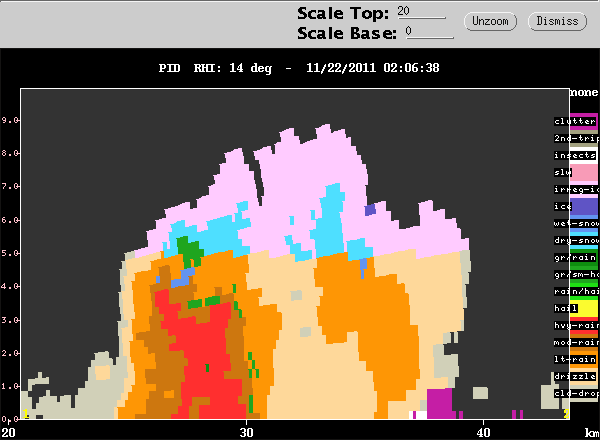
Task: Click the '40' km axis label
Action: (483, 432)
